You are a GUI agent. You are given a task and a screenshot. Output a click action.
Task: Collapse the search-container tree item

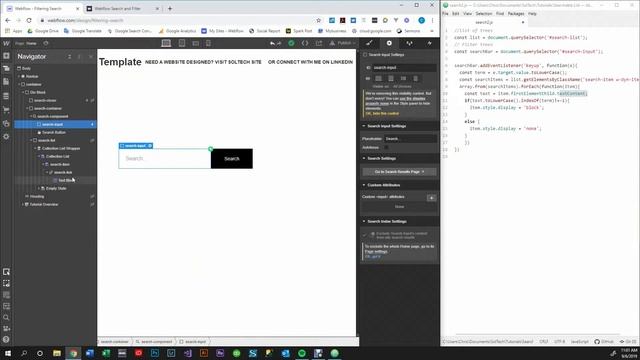[x=27, y=108]
